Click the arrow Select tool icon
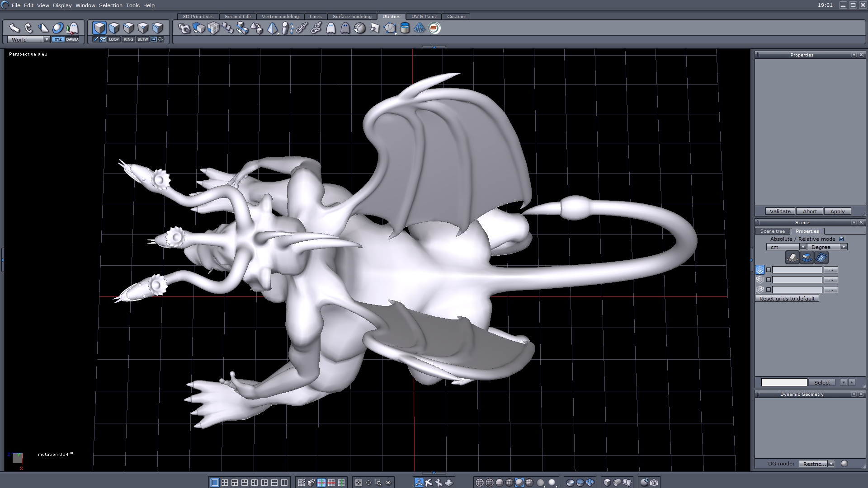 point(14,28)
